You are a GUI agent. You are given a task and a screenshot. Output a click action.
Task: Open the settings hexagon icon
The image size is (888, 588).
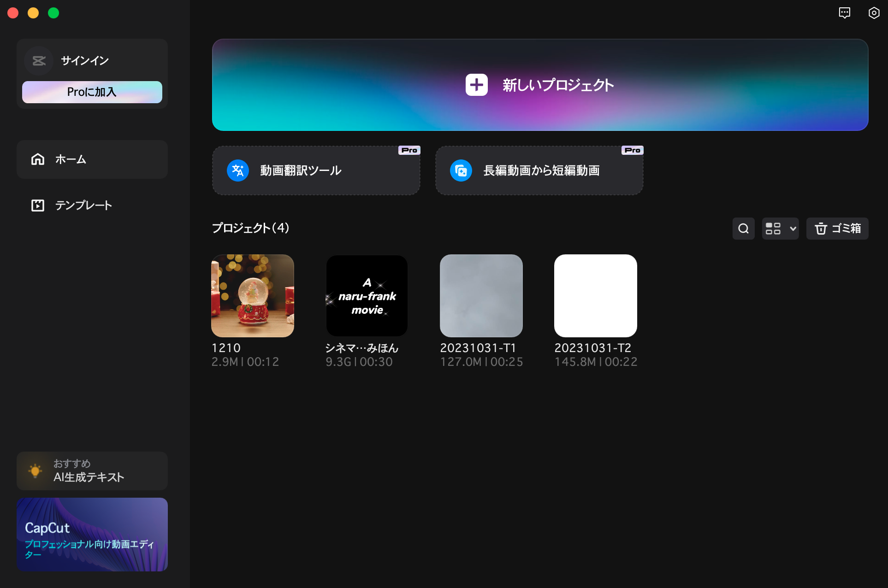874,13
